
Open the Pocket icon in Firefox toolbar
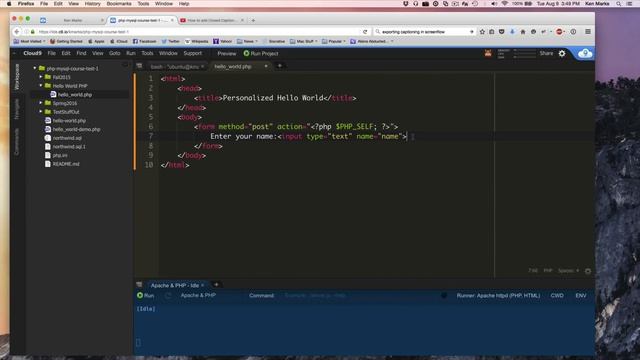click(x=502, y=31)
